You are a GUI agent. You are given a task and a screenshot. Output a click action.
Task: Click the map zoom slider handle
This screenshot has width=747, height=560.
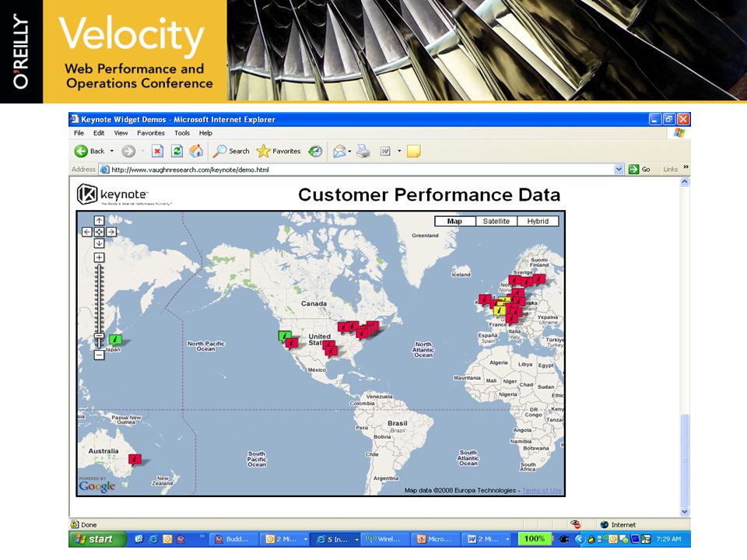99,336
